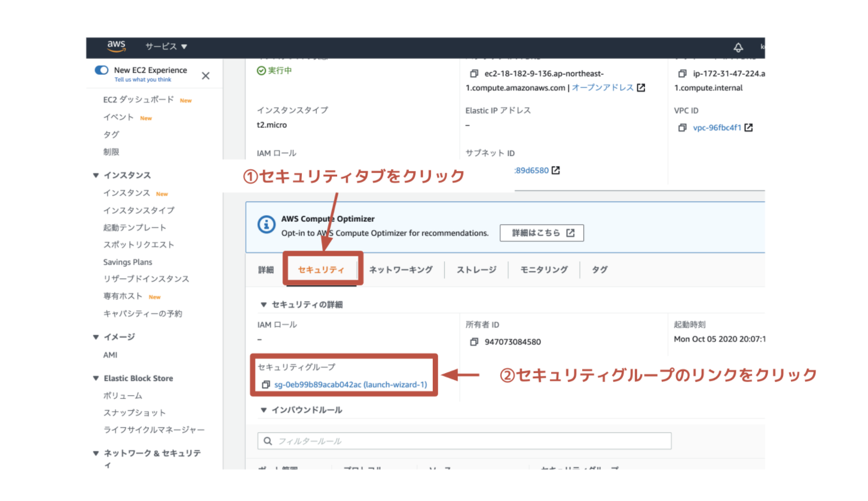Click Tell us what you think link

(x=143, y=80)
